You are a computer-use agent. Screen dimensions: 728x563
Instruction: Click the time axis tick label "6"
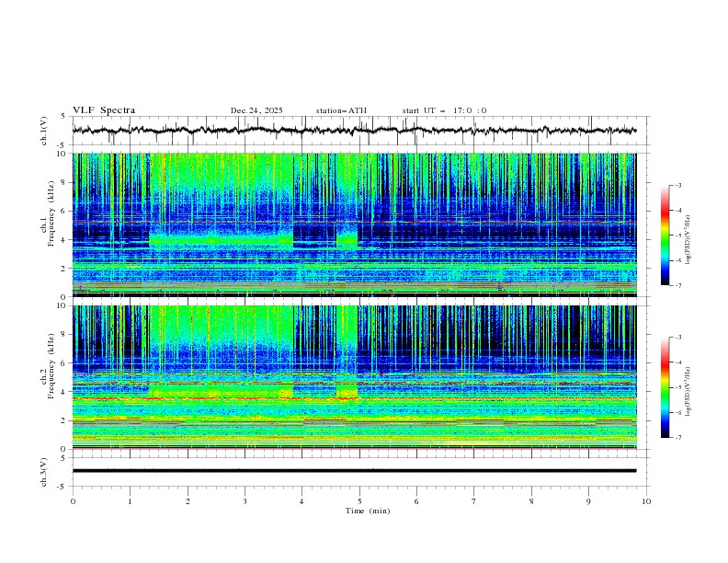click(416, 501)
